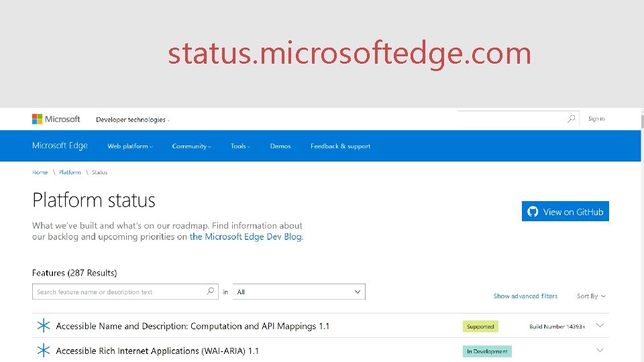Show advanced filters
This screenshot has width=644, height=362.
525,296
